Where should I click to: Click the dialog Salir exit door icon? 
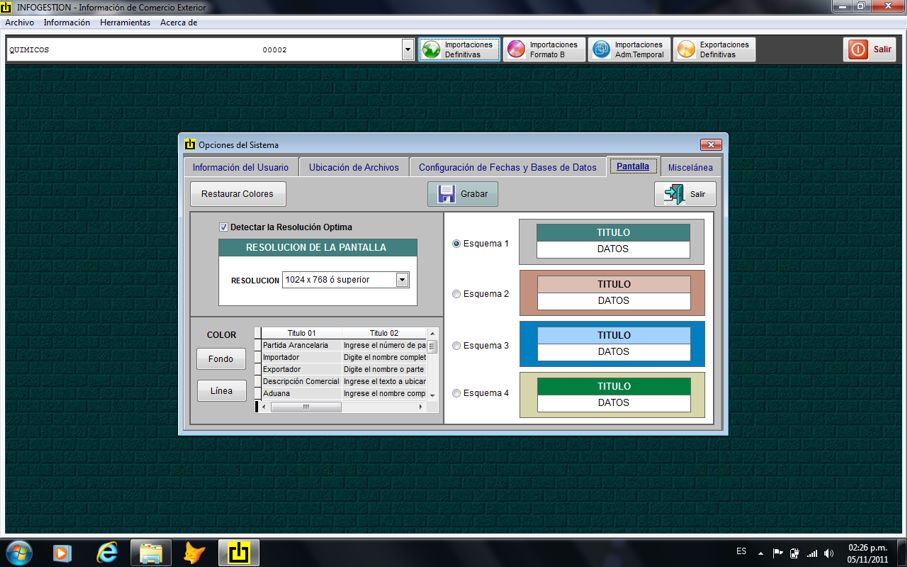tap(674, 194)
